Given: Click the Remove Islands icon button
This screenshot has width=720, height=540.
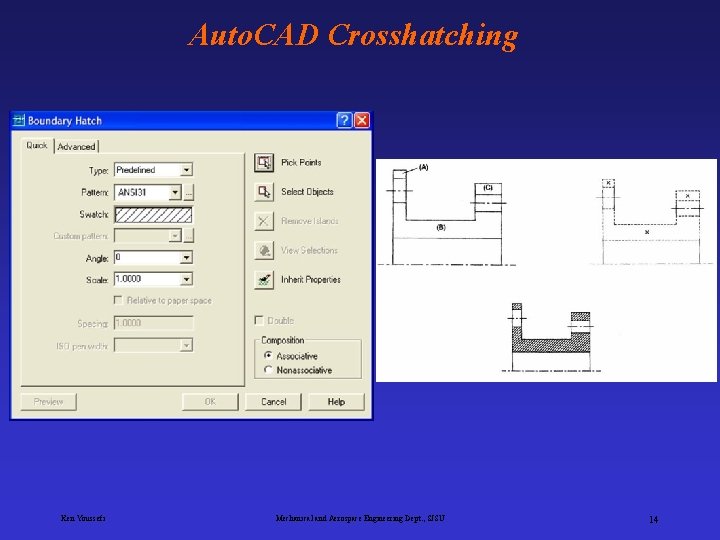Looking at the screenshot, I should tap(264, 221).
